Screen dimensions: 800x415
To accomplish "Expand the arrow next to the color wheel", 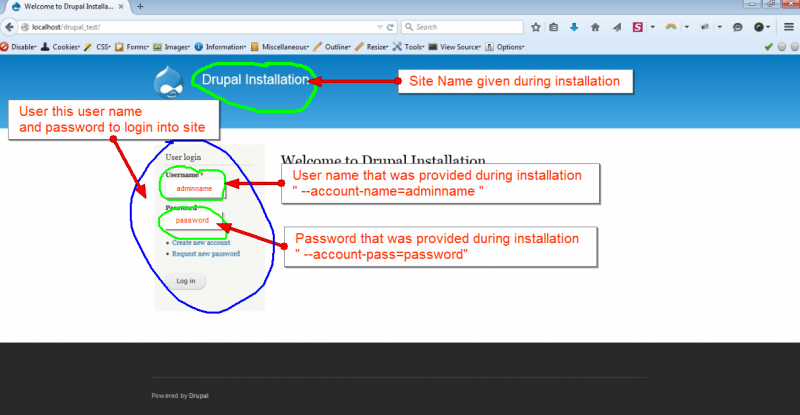I will click(768, 27).
